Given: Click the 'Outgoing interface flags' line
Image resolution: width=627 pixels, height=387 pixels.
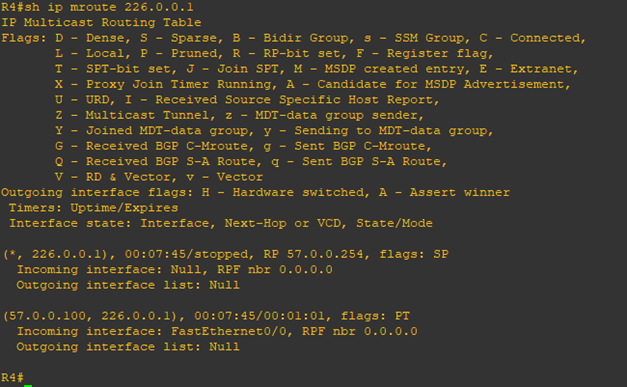Looking at the screenshot, I should 256,192.
